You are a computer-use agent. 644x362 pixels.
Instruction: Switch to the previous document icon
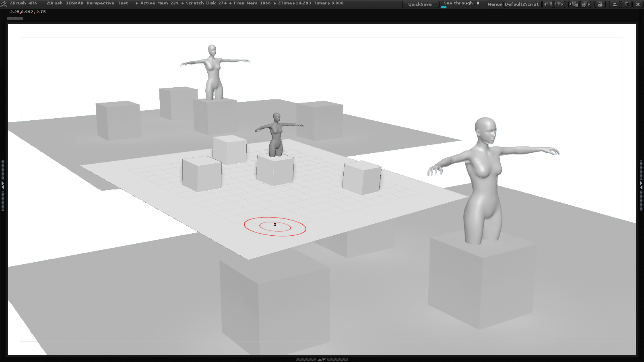pyautogui.click(x=574, y=4)
